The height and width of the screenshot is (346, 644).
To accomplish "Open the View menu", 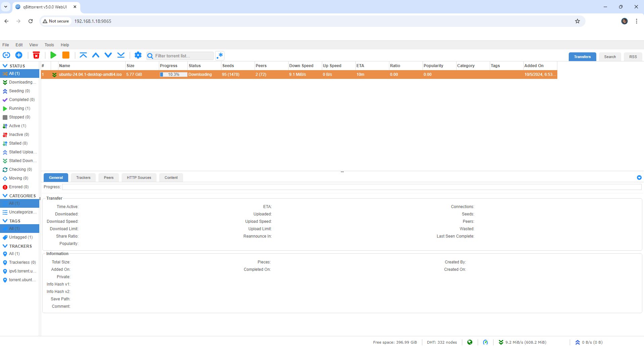I will (34, 45).
